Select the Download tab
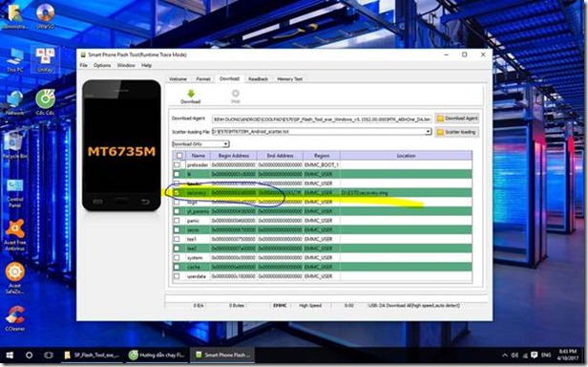Image resolution: width=588 pixels, height=367 pixels. click(229, 78)
